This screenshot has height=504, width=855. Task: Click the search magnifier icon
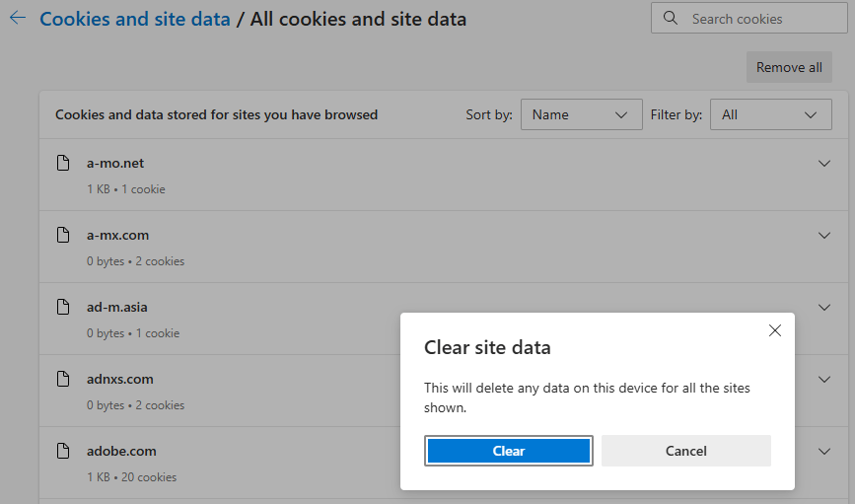tap(671, 18)
